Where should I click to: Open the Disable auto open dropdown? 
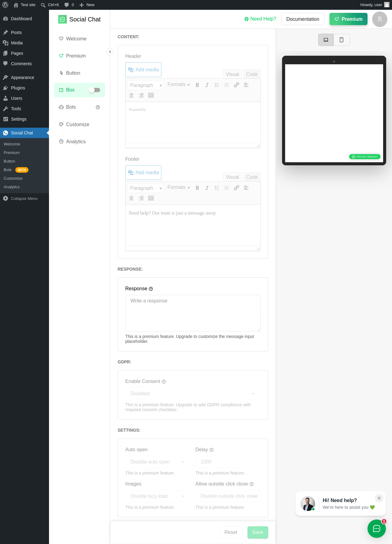click(158, 462)
